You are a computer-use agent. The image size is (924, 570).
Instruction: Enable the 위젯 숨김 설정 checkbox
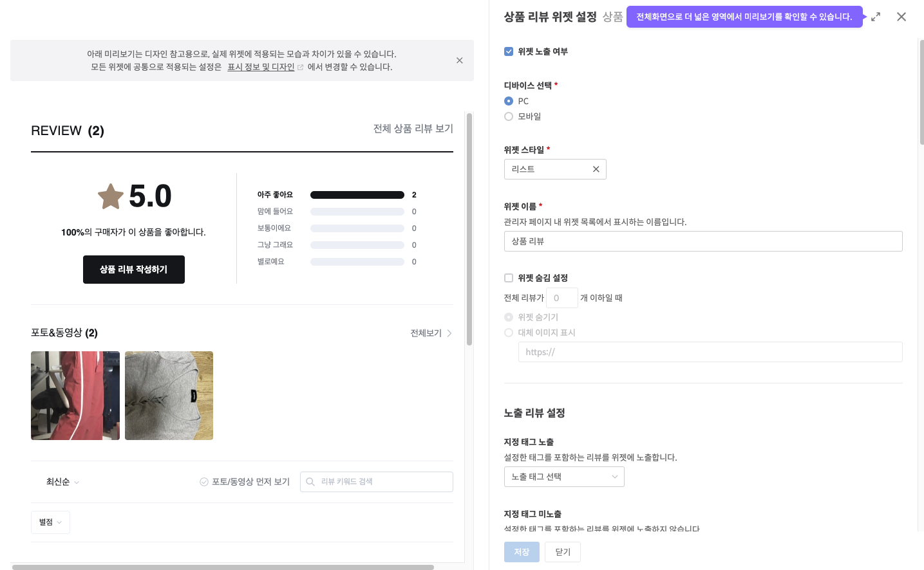(509, 278)
